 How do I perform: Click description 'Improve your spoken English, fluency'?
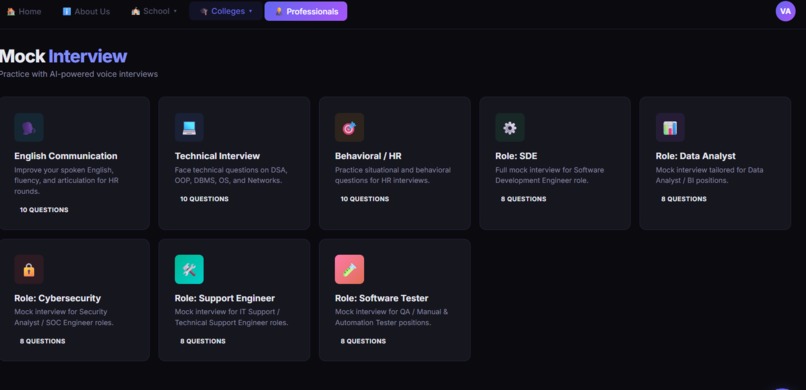coord(66,180)
